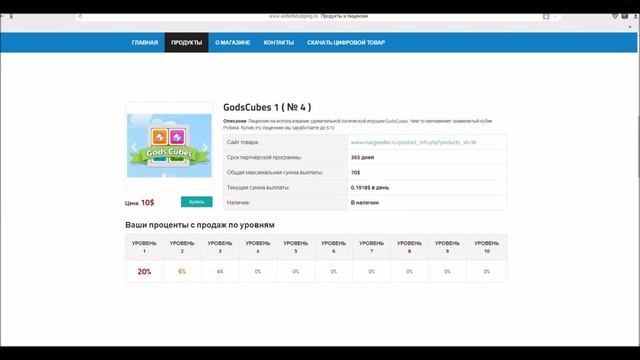Click the GodsCubes product image
Screen dimensions: 640x360
(x=169, y=146)
